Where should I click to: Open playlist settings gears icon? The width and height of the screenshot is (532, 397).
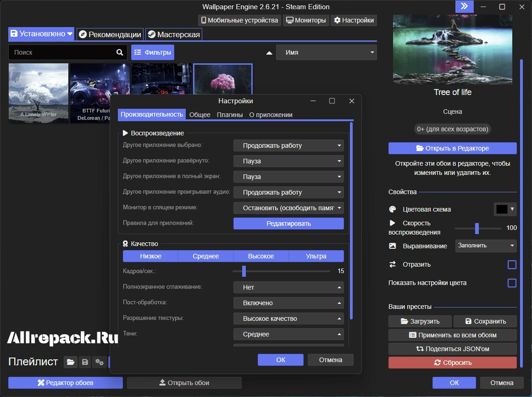[100, 362]
